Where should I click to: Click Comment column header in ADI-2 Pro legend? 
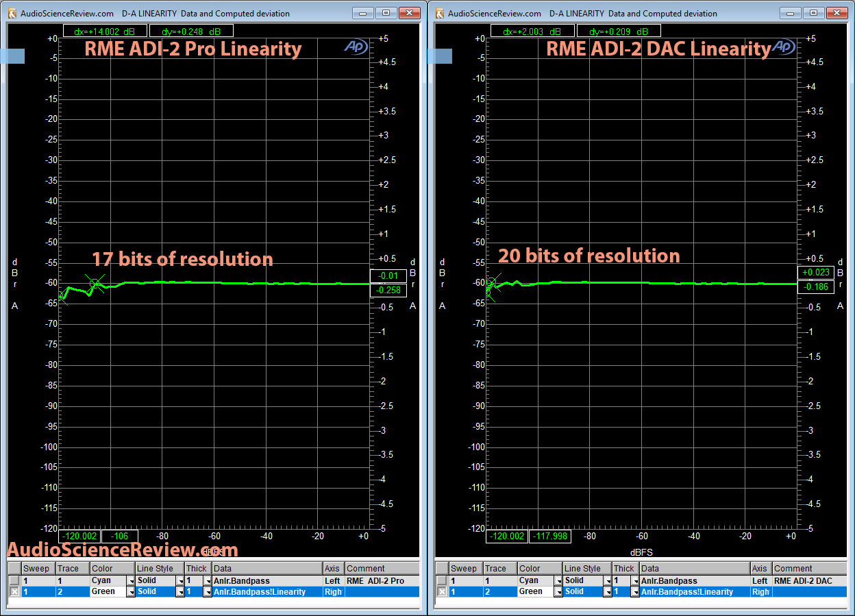click(382, 569)
